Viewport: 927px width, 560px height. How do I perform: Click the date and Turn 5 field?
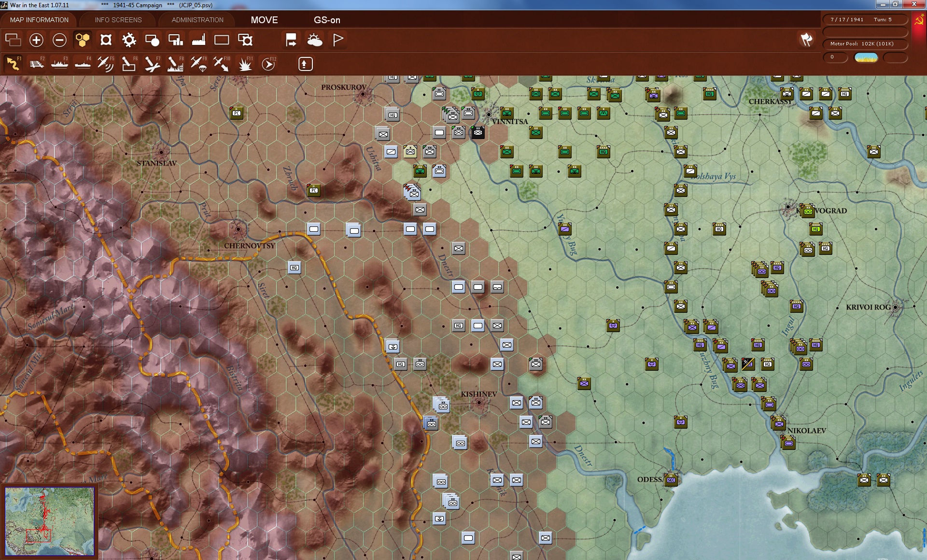click(x=865, y=20)
